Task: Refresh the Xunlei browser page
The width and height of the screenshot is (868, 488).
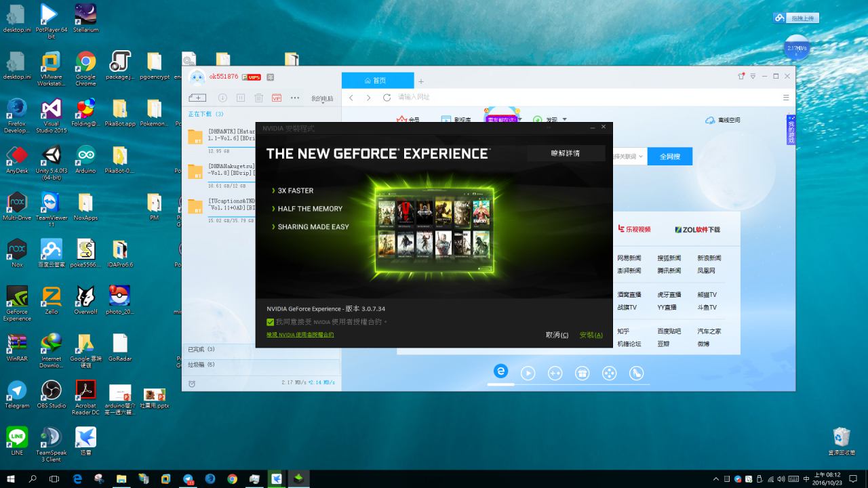Action: [x=387, y=98]
